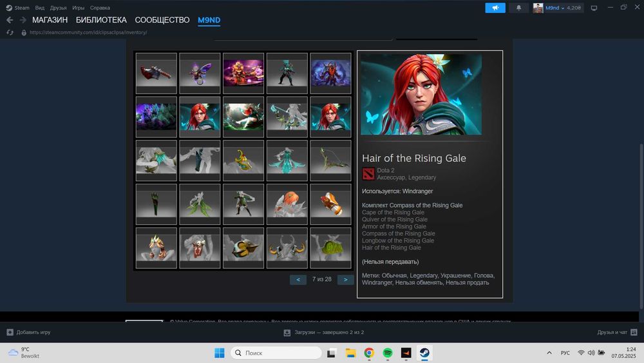Go to the СООБЩЕСТВО tab
Screen dimensions: 644x363
coord(162,20)
